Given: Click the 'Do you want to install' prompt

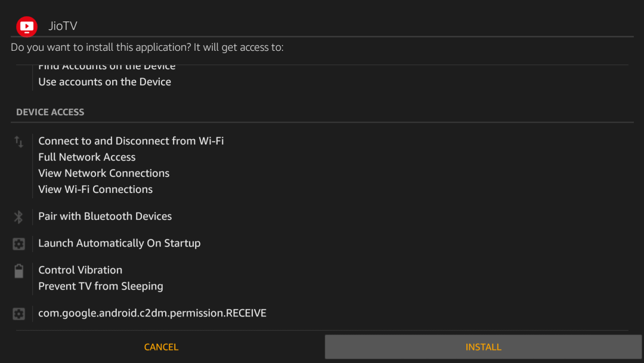Looking at the screenshot, I should [x=147, y=47].
